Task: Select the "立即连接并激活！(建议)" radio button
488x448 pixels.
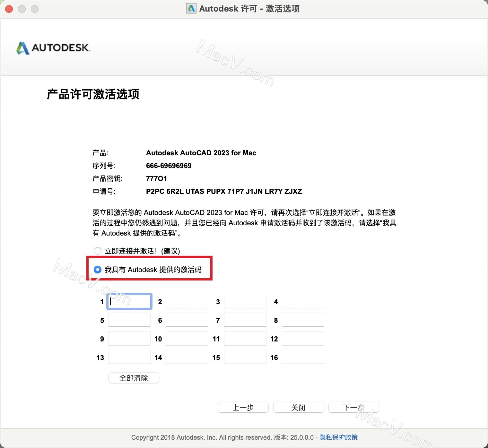Action: [98, 251]
